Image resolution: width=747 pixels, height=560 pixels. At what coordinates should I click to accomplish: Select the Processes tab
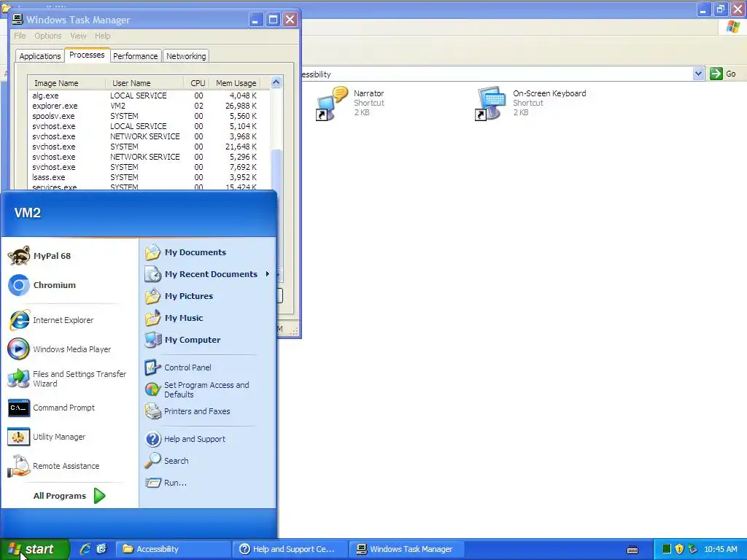pos(87,55)
